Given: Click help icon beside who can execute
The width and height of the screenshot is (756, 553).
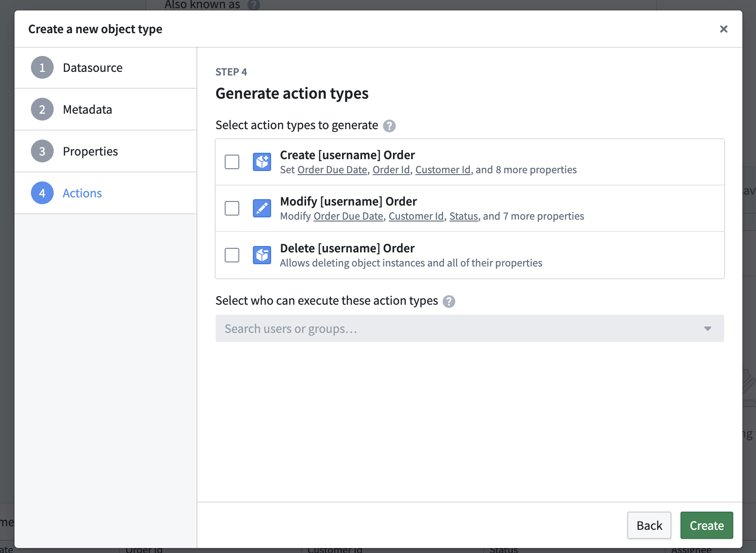Looking at the screenshot, I should [449, 301].
